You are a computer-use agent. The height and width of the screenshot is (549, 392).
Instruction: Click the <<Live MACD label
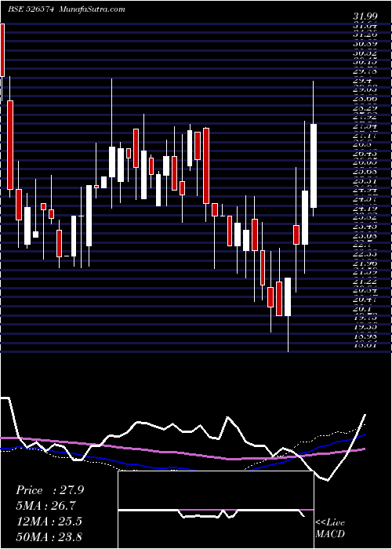pyautogui.click(x=330, y=529)
